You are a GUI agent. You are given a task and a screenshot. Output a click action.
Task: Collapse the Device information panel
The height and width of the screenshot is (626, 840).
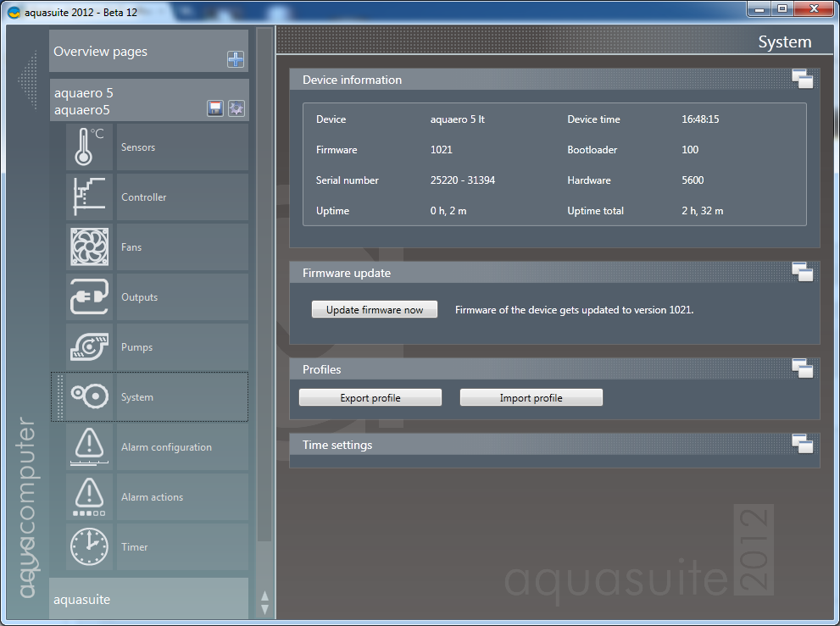[x=802, y=80]
